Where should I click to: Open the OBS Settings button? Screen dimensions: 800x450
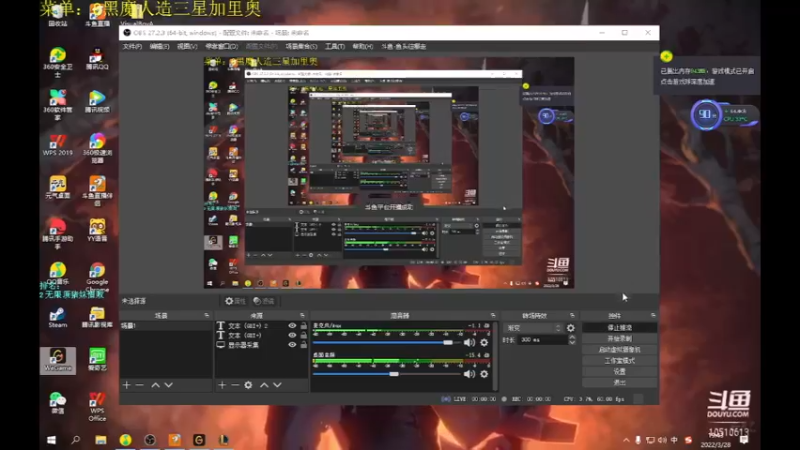pos(619,371)
